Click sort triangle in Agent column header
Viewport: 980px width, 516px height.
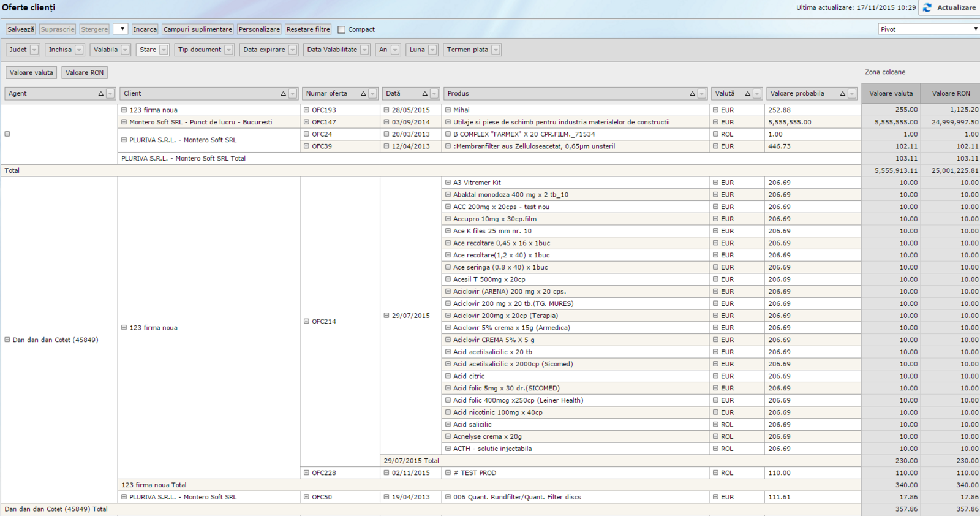click(101, 94)
